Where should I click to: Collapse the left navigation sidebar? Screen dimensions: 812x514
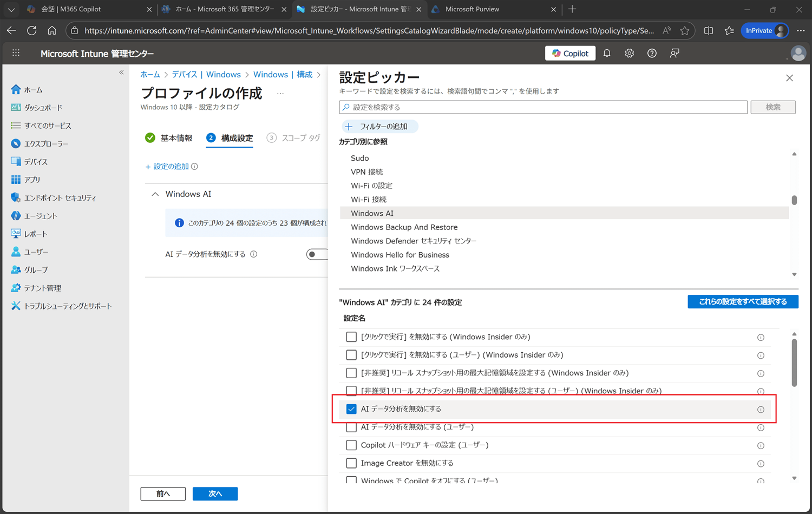coord(121,72)
